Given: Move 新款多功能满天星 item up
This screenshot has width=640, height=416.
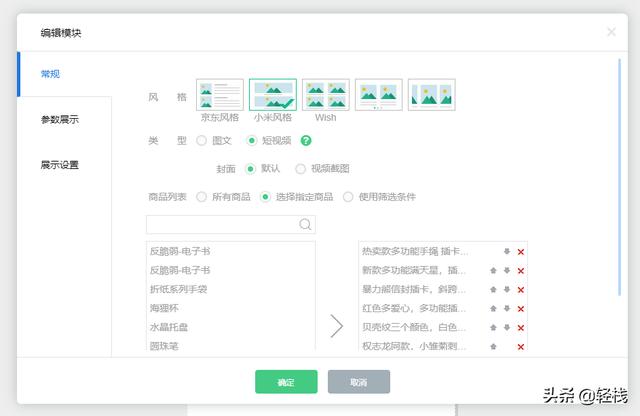Looking at the screenshot, I should (x=493, y=270).
